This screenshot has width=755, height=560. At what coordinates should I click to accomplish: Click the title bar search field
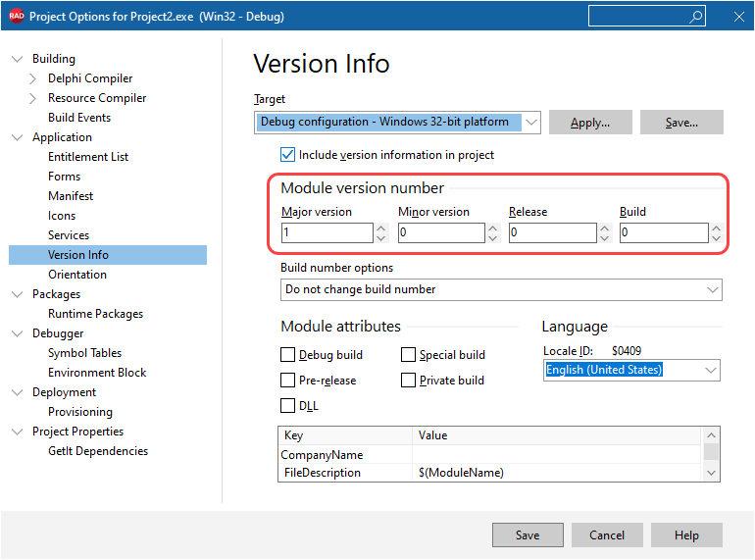tap(647, 17)
